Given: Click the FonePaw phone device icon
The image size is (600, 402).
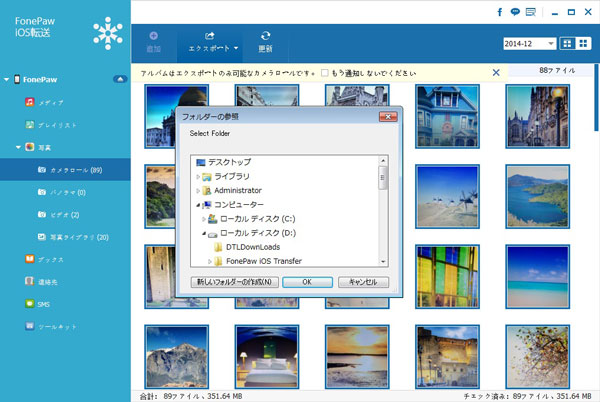Looking at the screenshot, I should coord(17,79).
